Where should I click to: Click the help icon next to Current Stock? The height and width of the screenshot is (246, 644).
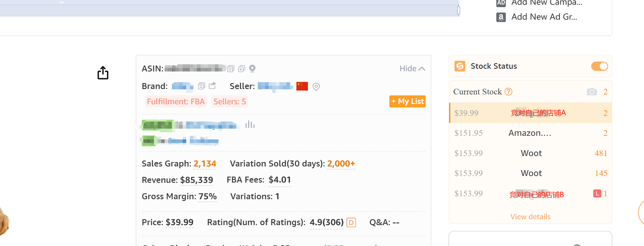point(509,91)
